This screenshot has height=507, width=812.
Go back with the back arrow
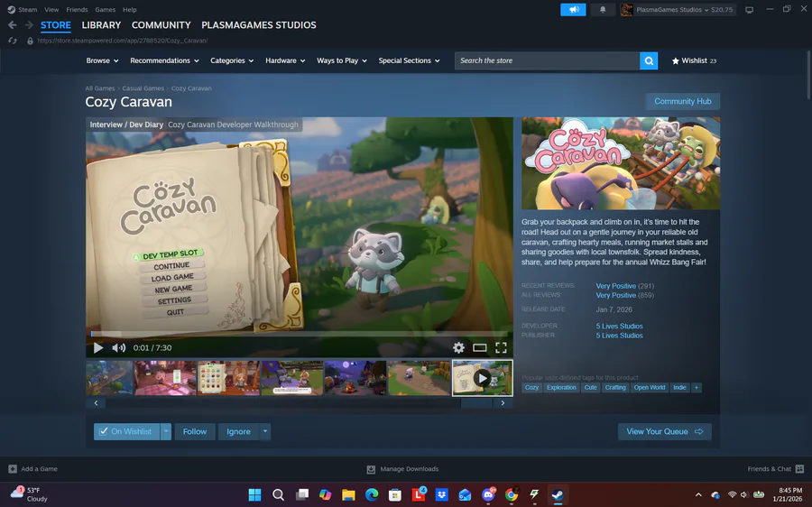tap(13, 25)
